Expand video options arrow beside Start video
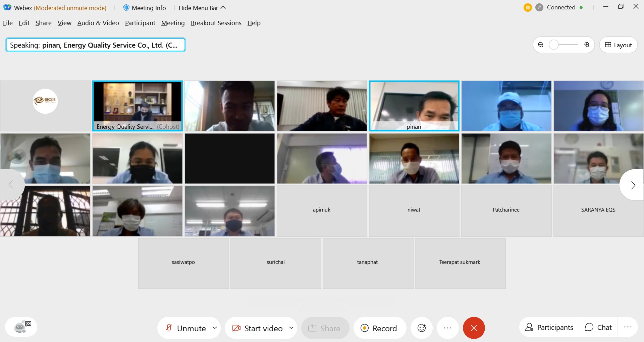 291,328
